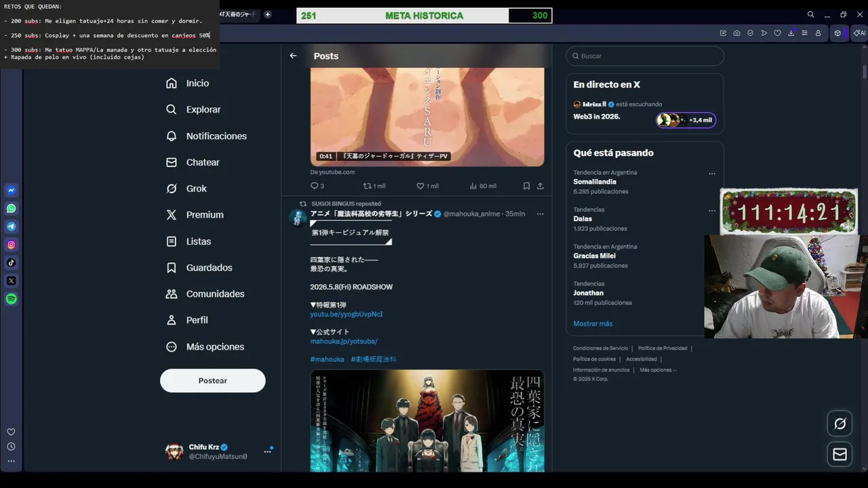Viewport: 868px width, 488px height.
Task: Open bookmarks heart in sidebar bottom
Action: click(x=11, y=432)
